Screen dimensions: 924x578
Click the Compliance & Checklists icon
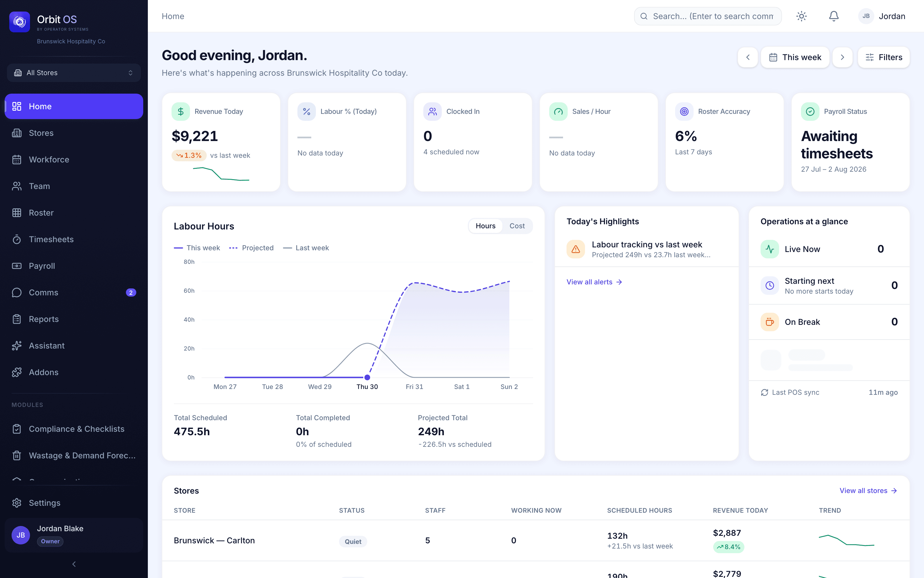coord(16,429)
